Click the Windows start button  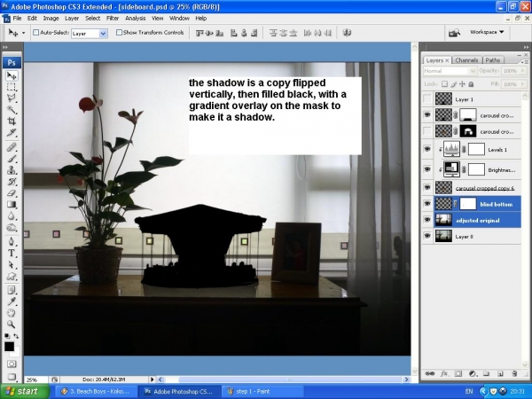(25, 392)
